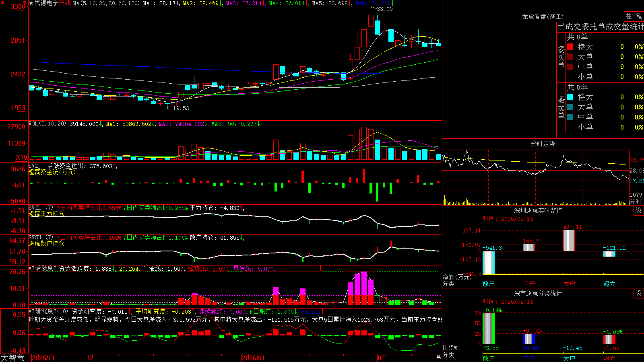
Task: Click the -541.3 散户 bar in 实时监控
Action: click(489, 263)
